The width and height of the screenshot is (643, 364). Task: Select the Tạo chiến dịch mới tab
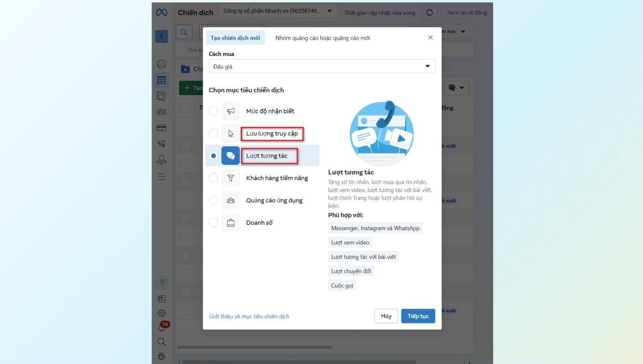tap(235, 38)
